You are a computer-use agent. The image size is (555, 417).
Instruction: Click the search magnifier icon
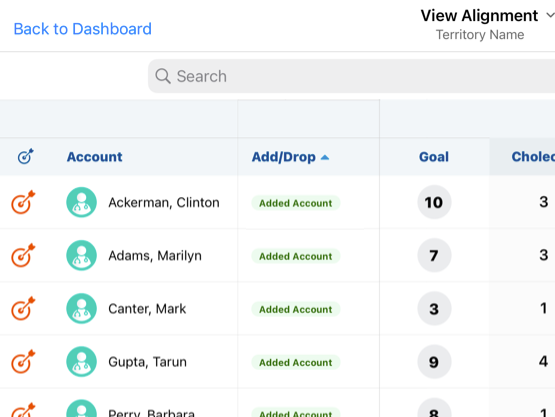pyautogui.click(x=163, y=76)
